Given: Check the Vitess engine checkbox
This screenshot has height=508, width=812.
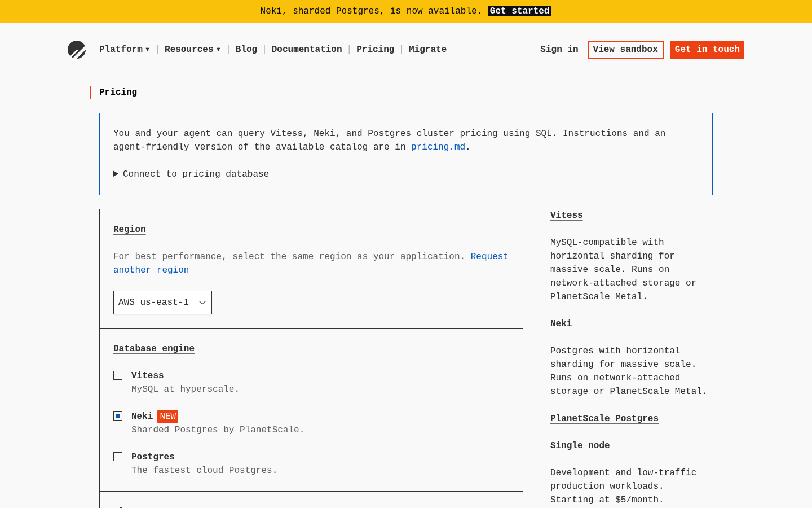Looking at the screenshot, I should coord(118,375).
